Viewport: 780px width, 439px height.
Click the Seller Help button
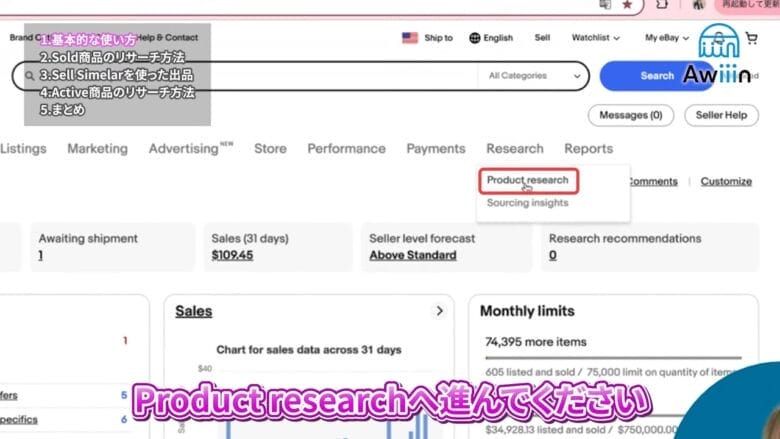coord(721,115)
